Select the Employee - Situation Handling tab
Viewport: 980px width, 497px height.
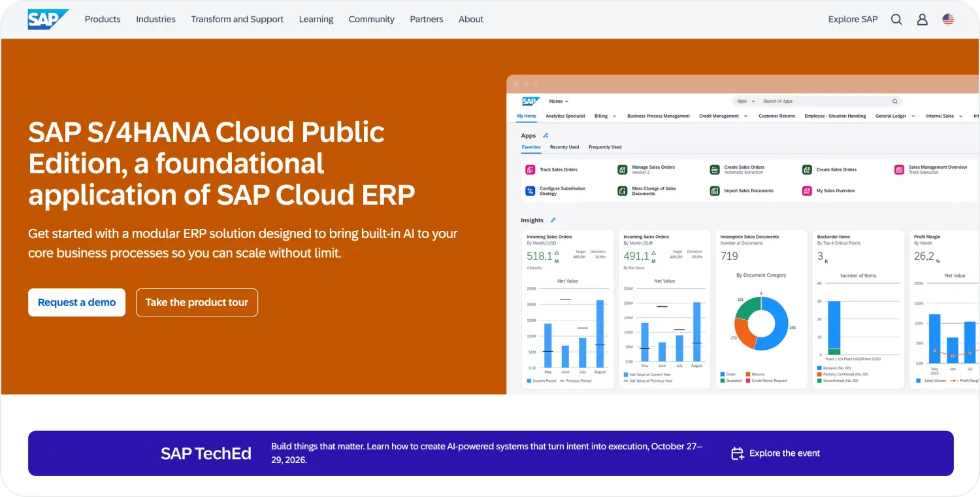click(835, 116)
